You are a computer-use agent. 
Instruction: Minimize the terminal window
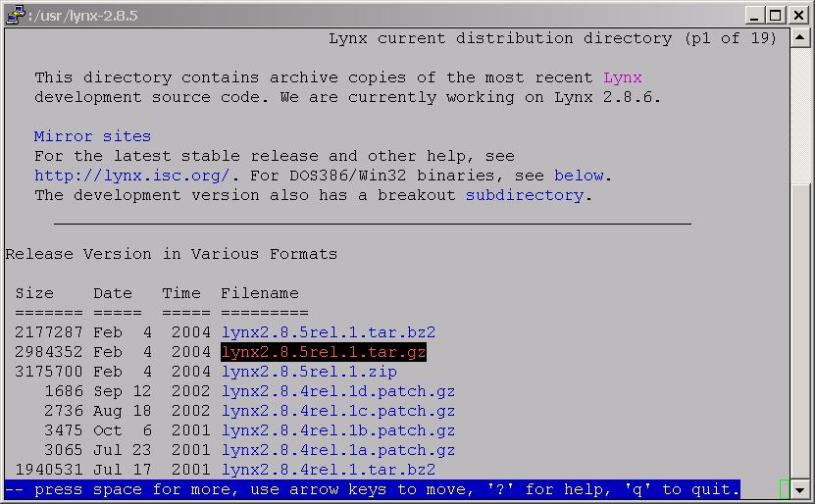[754, 15]
